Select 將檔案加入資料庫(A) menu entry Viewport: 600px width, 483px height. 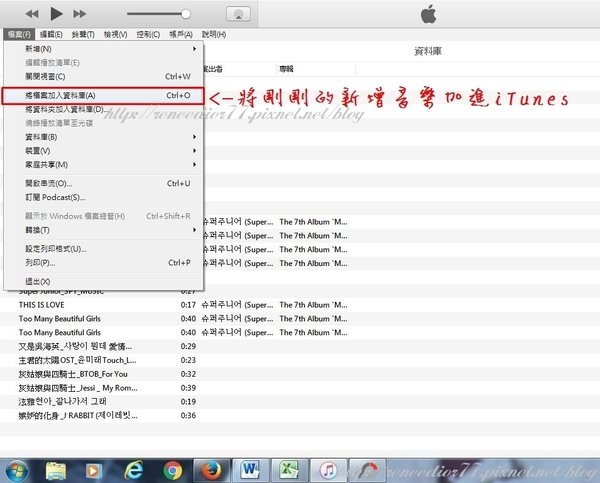[x=103, y=96]
